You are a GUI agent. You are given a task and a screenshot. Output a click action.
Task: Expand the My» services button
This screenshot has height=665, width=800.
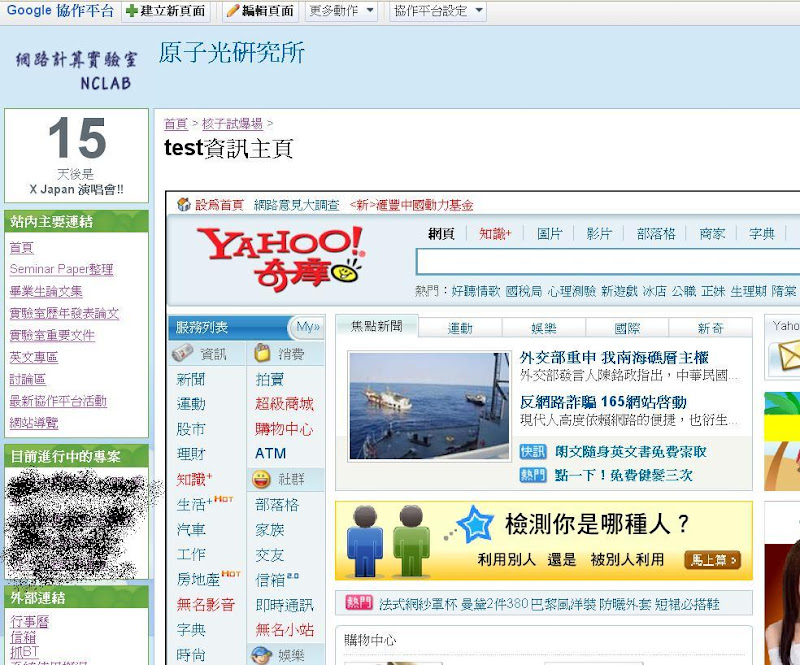(307, 327)
